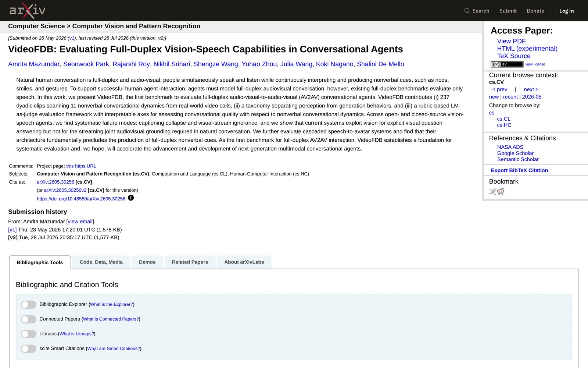Open the About arXivLabs tab
Screen dimensions: 588x368
point(244,262)
